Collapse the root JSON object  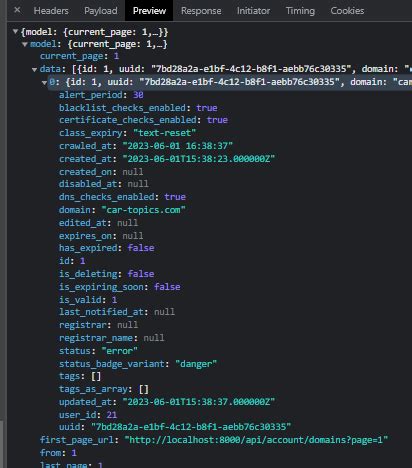15,32
